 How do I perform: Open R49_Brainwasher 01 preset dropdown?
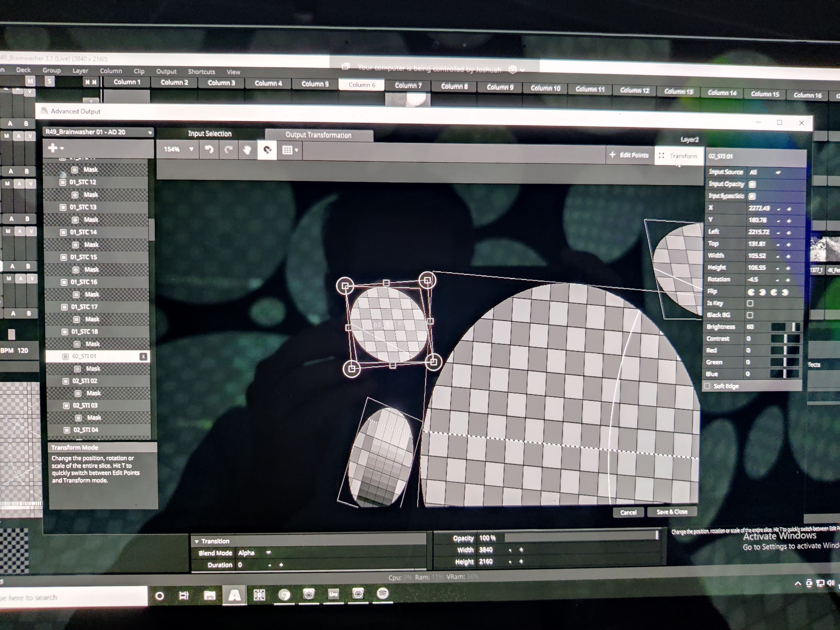coord(98,132)
